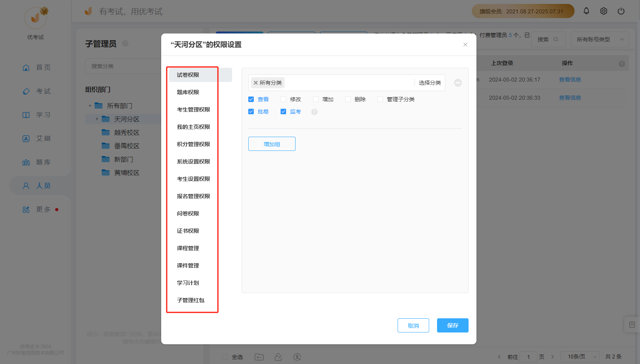Viewport: 640px width, 364px height.
Task: Click the 搜索 magnifier button
Action: point(548,39)
